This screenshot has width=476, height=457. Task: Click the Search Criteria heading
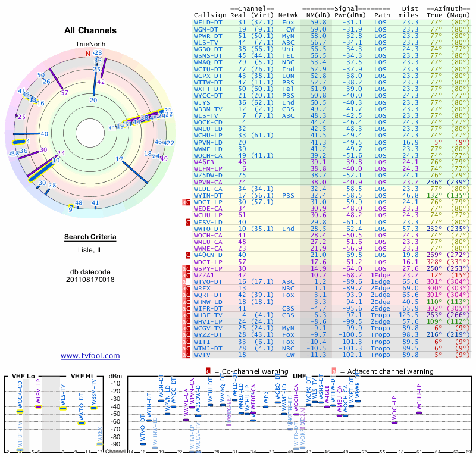90,237
